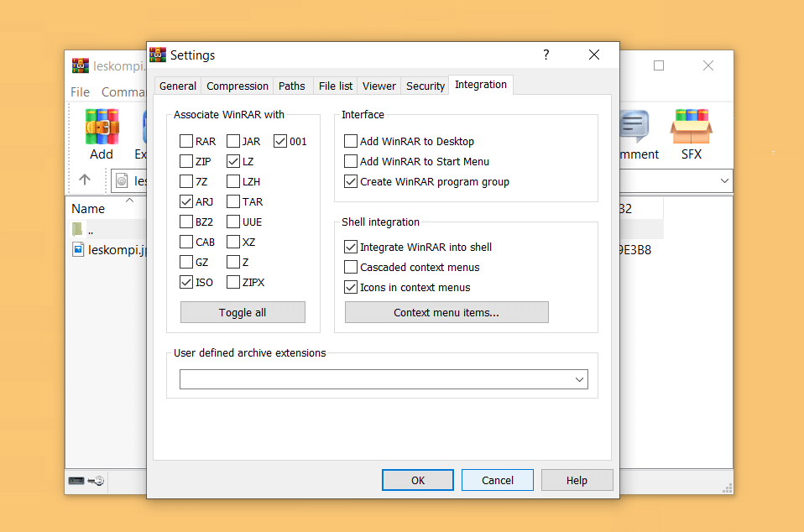Click Cancel to discard settings
This screenshot has width=804, height=532.
(x=498, y=480)
